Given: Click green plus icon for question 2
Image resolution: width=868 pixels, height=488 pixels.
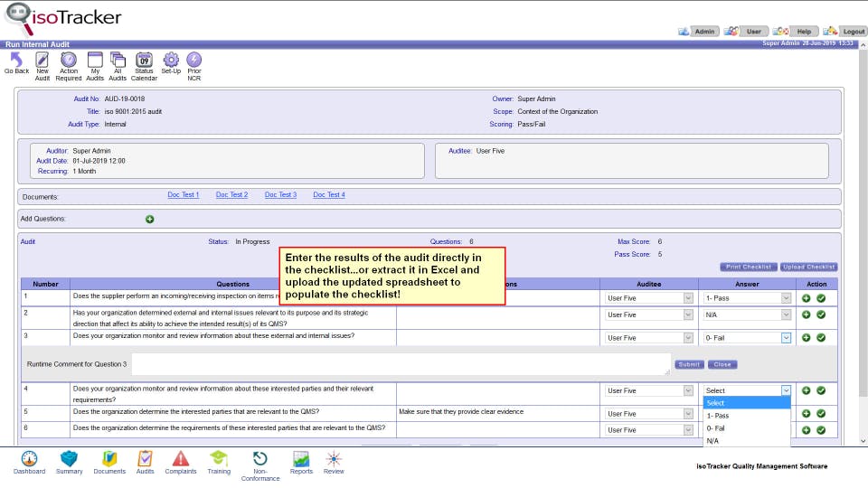Looking at the screenshot, I should click(x=806, y=314).
